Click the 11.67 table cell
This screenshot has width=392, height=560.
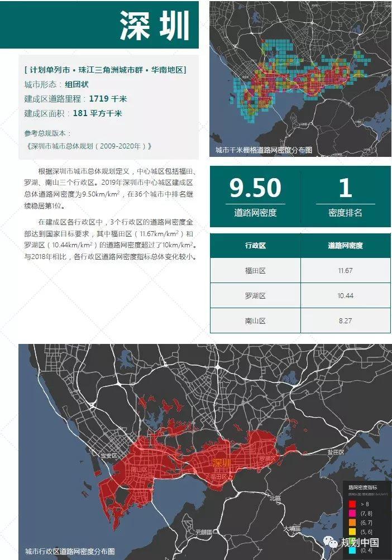pyautogui.click(x=345, y=271)
